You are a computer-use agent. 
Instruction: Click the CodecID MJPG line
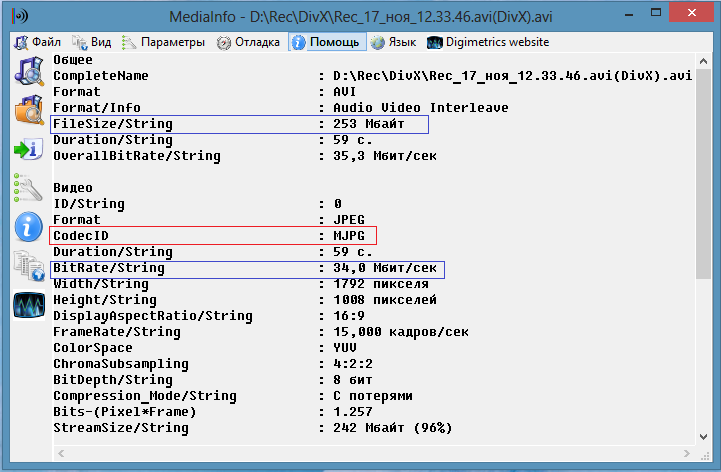pos(213,235)
